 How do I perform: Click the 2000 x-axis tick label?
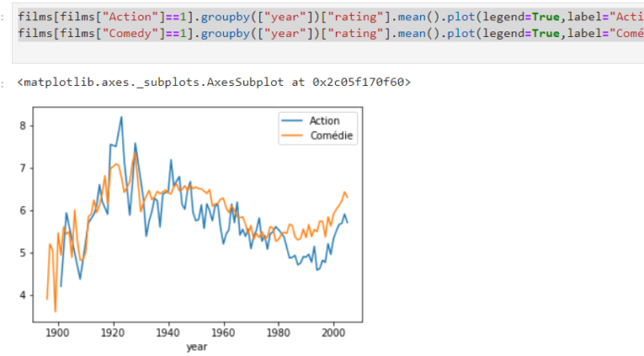[333, 333]
